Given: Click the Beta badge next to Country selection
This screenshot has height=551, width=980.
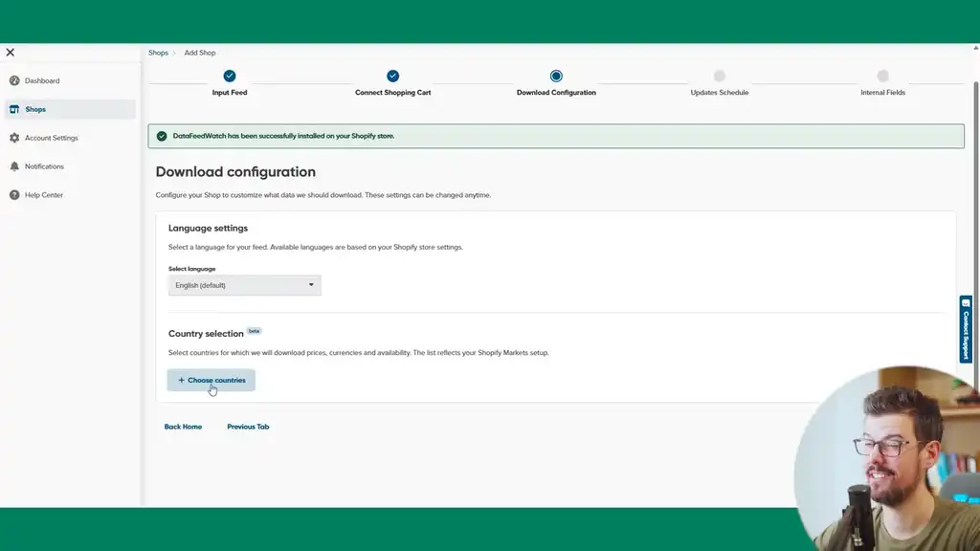Looking at the screenshot, I should pos(255,330).
